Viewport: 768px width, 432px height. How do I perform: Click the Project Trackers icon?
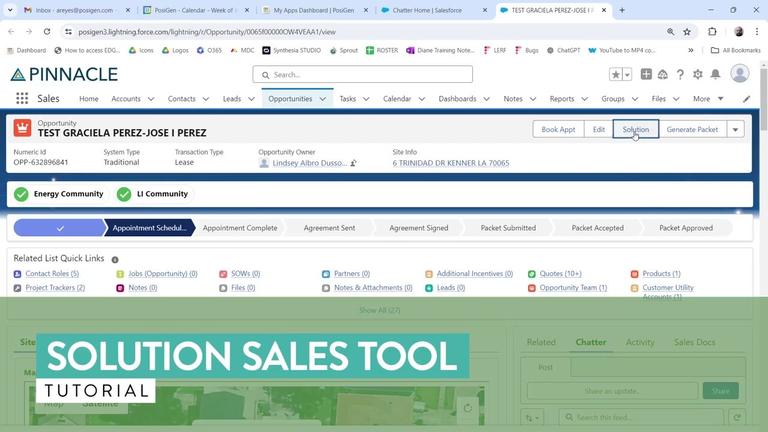pos(18,288)
